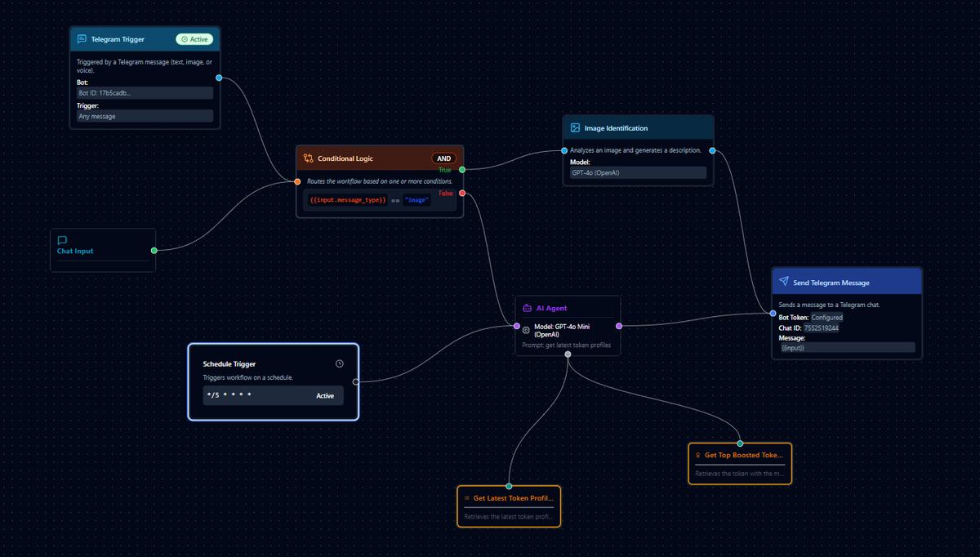Screen dimensions: 980x557
Task: Click the green True output port
Action: 462,170
